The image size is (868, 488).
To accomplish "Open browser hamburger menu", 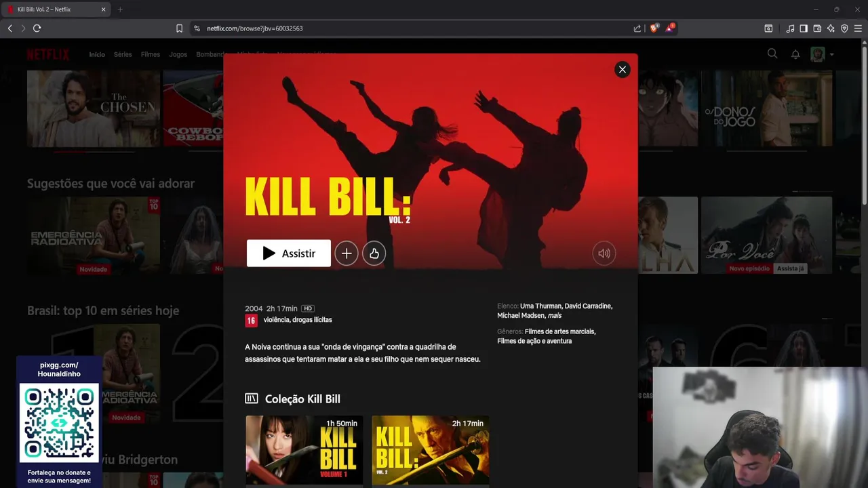I will click(x=858, y=28).
